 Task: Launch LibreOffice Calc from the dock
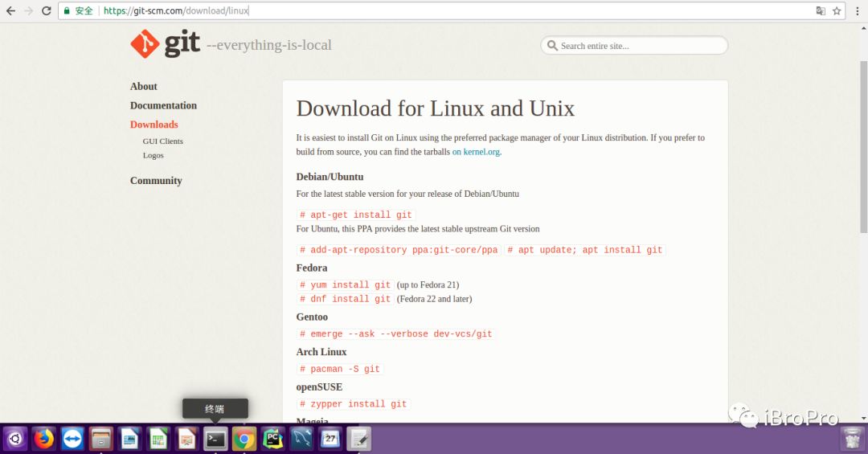point(158,440)
